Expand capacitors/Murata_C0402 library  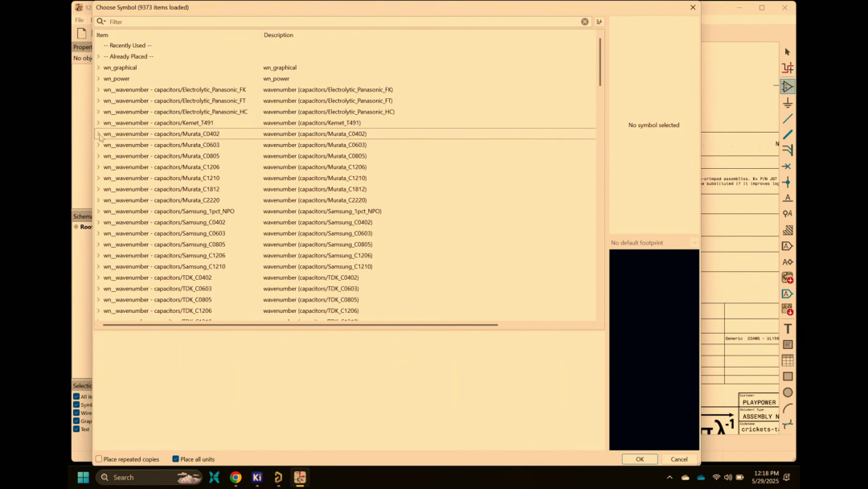pos(99,134)
